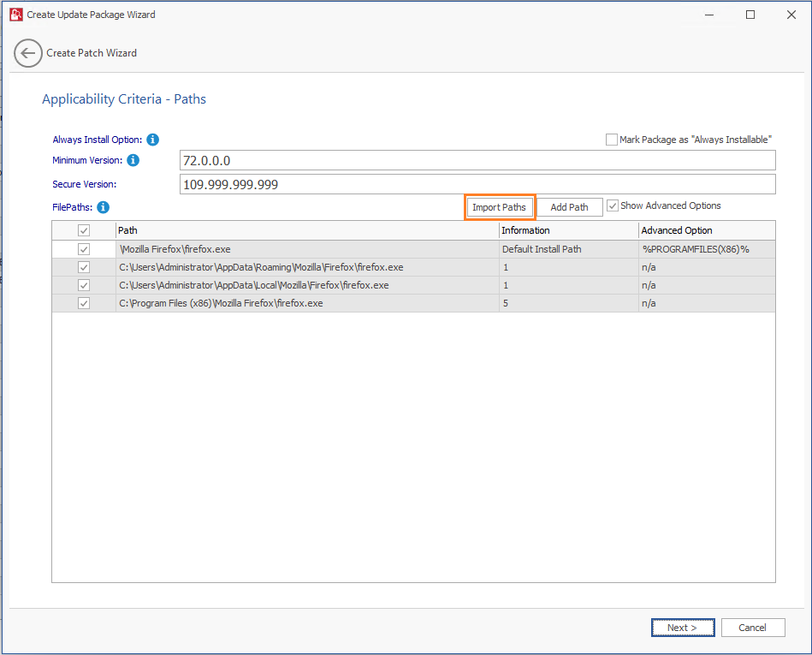Viewport: 812px width, 655px height.
Task: Maximize the wizard window
Action: coord(750,15)
